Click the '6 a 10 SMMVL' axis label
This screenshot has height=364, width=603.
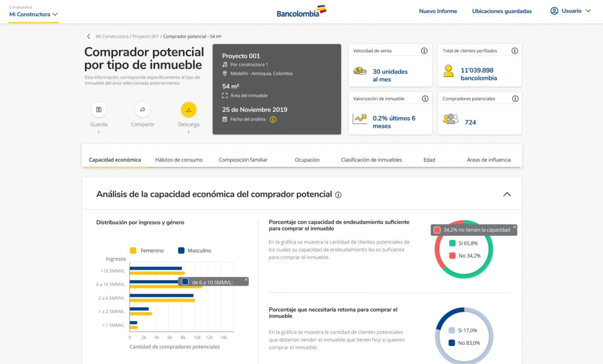coord(111,284)
